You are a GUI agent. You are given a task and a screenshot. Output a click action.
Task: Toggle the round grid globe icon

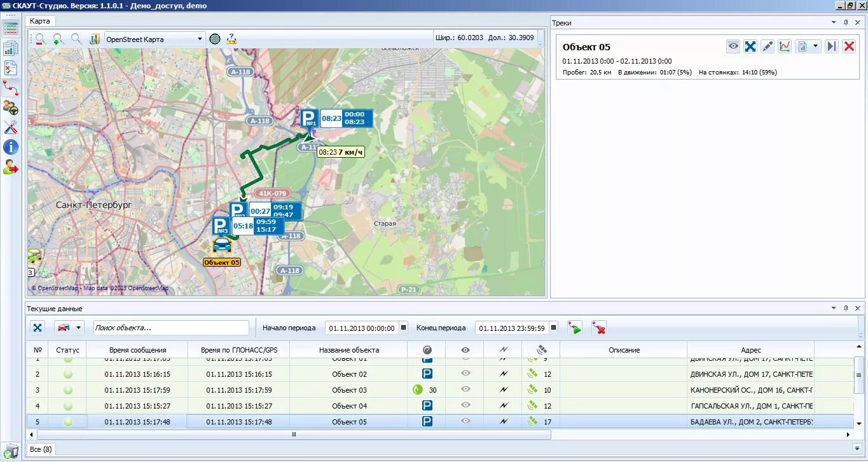pos(215,39)
